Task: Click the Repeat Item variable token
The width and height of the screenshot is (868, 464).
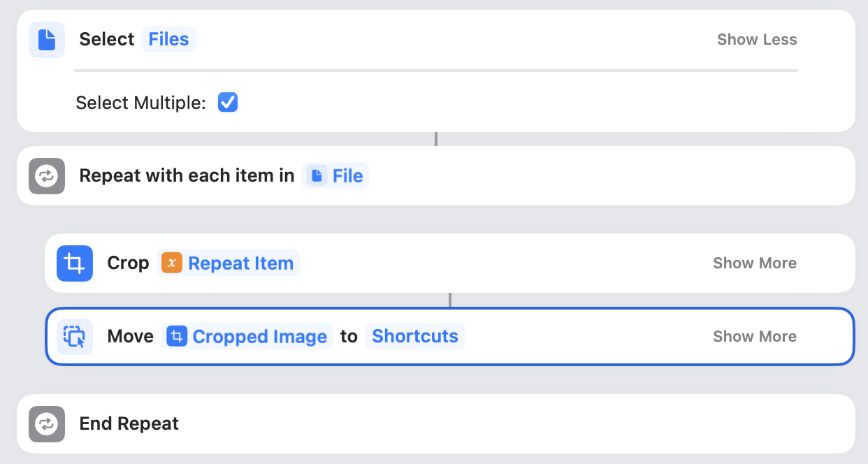Action: pos(229,263)
